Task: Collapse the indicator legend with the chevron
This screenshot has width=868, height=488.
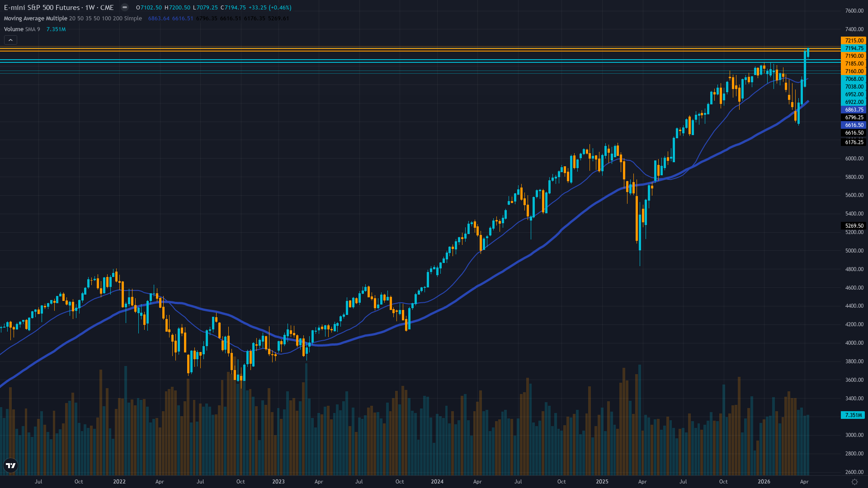Action: (x=10, y=40)
